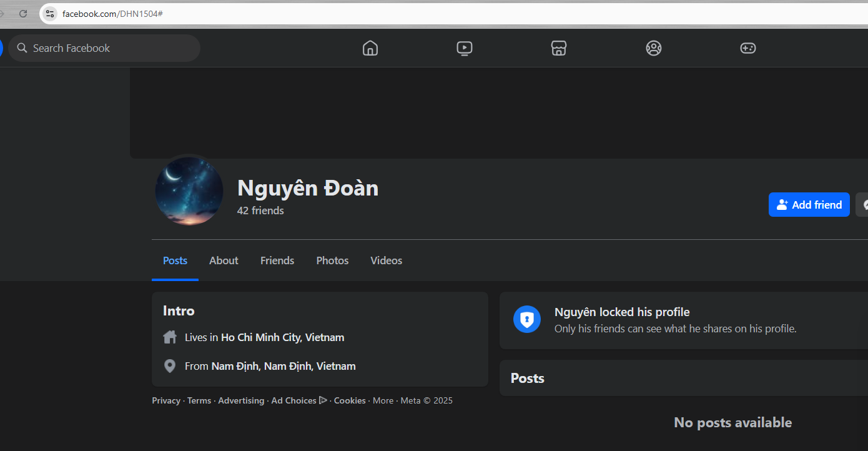868x451 pixels.
Task: Click the Only his friends can see text
Action: click(x=676, y=329)
